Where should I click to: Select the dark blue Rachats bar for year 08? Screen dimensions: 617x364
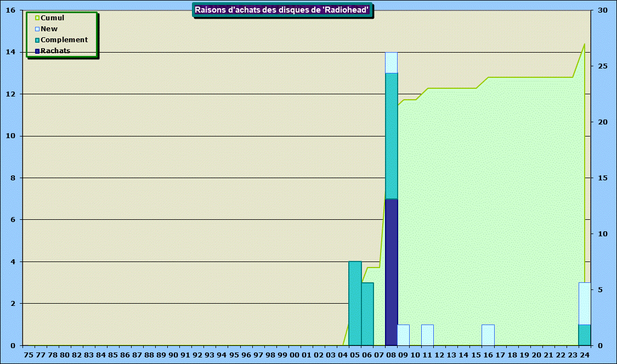tap(392, 272)
